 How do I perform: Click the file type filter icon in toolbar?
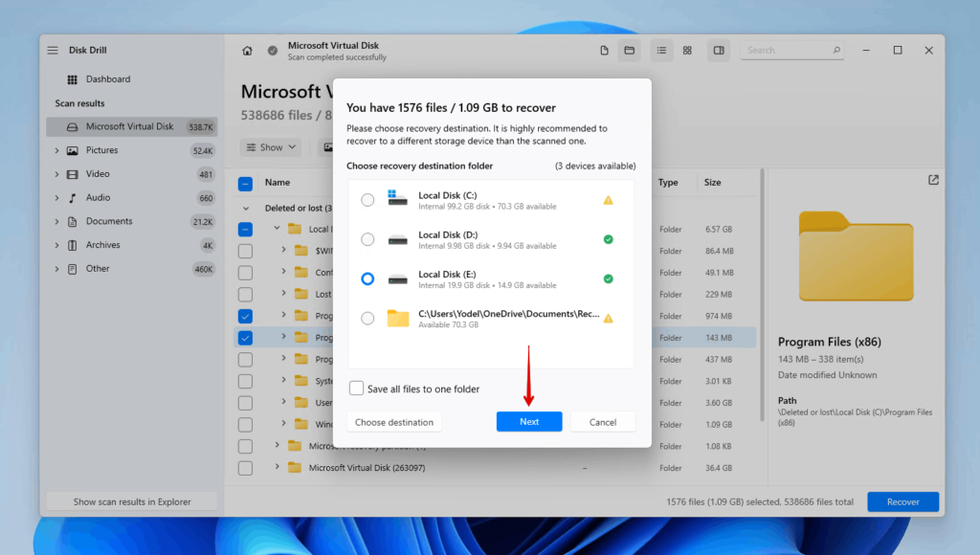click(604, 50)
